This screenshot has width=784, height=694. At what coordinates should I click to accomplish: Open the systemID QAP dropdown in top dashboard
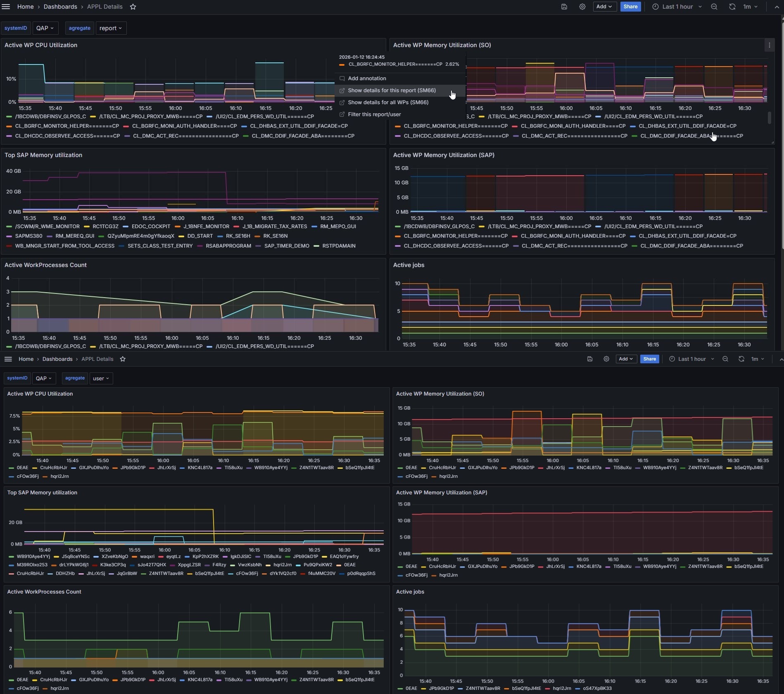pyautogui.click(x=45, y=28)
